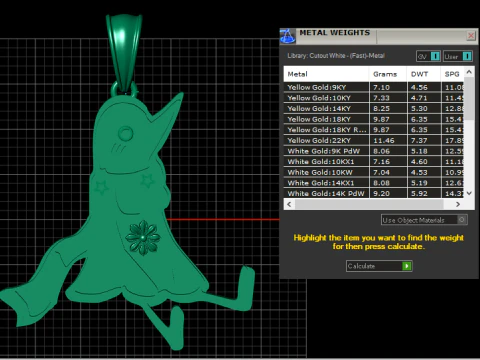Select Yellow Gold:10KY row

374,98
